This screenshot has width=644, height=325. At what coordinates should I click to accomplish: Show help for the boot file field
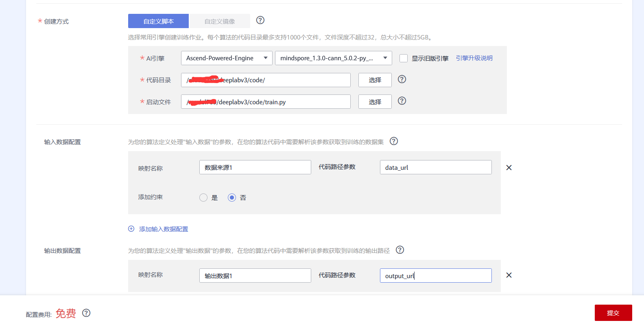point(402,101)
